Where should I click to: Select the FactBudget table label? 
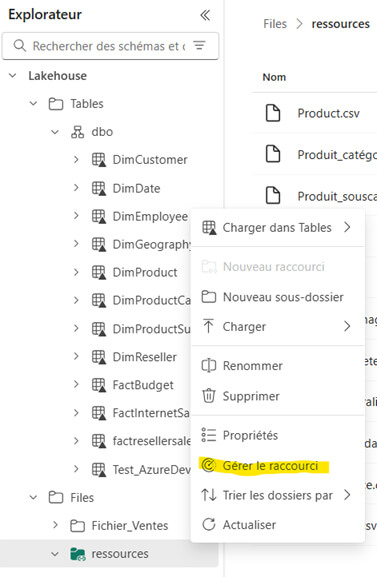coord(143,385)
